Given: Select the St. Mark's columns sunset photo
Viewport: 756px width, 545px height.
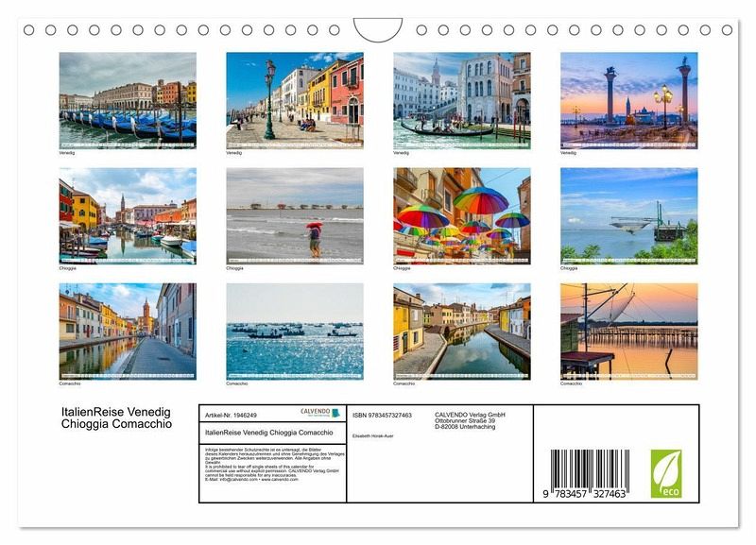Looking at the screenshot, I should [x=628, y=99].
